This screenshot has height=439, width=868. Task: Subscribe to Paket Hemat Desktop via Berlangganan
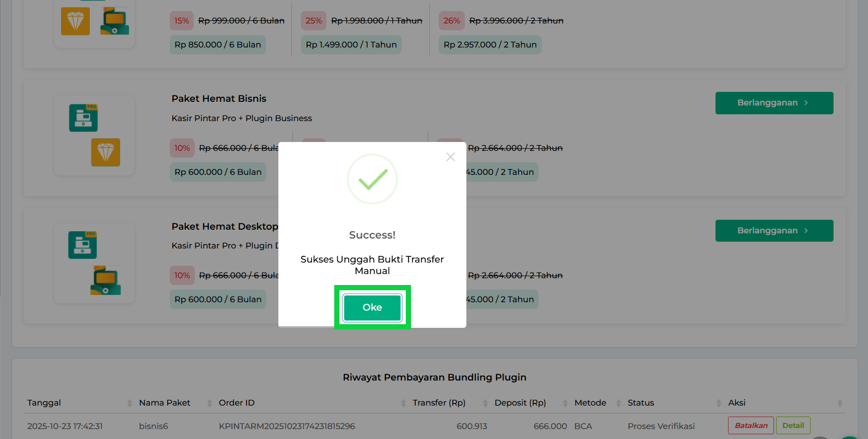point(773,231)
